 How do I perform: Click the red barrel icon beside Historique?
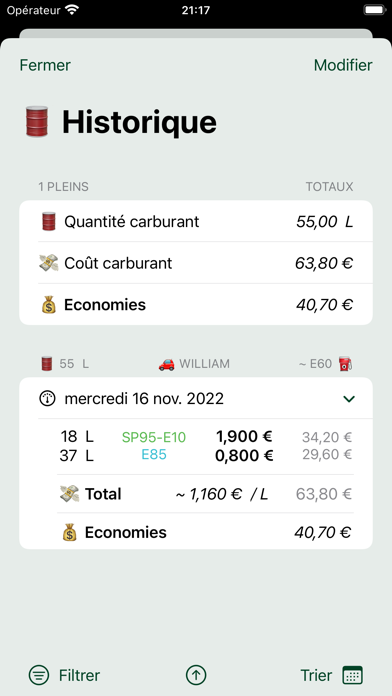click(37, 121)
